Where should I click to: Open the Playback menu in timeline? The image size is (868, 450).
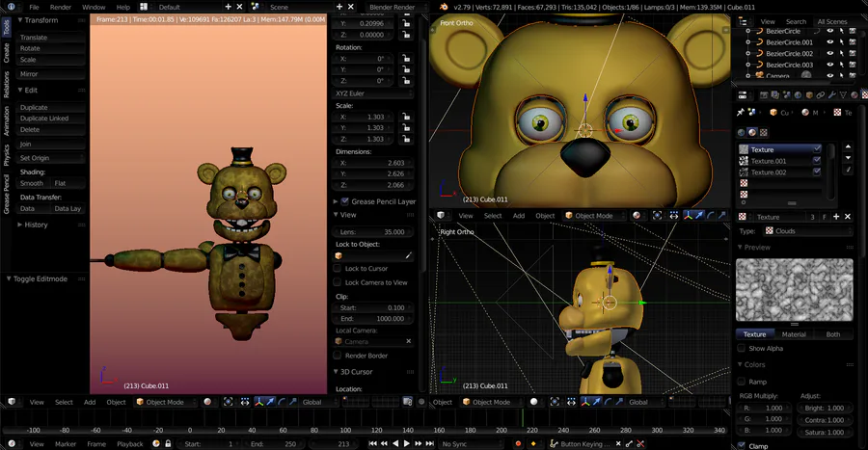pyautogui.click(x=130, y=444)
